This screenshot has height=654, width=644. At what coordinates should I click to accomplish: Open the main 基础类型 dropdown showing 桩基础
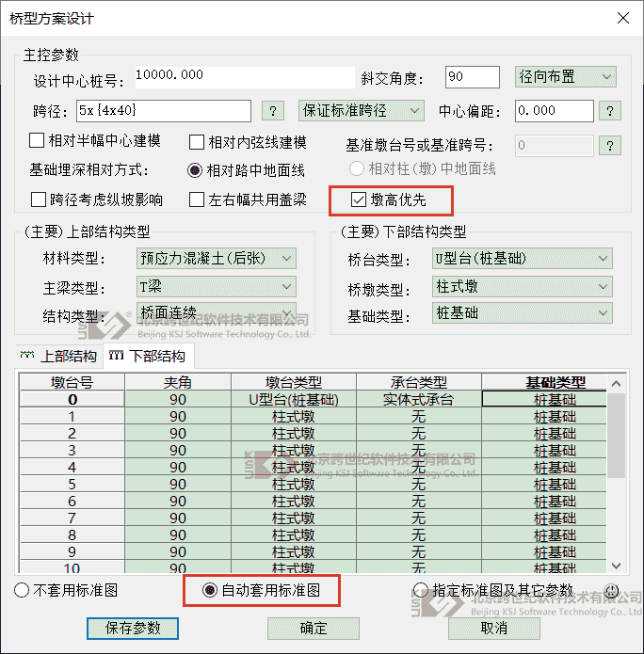(x=523, y=312)
